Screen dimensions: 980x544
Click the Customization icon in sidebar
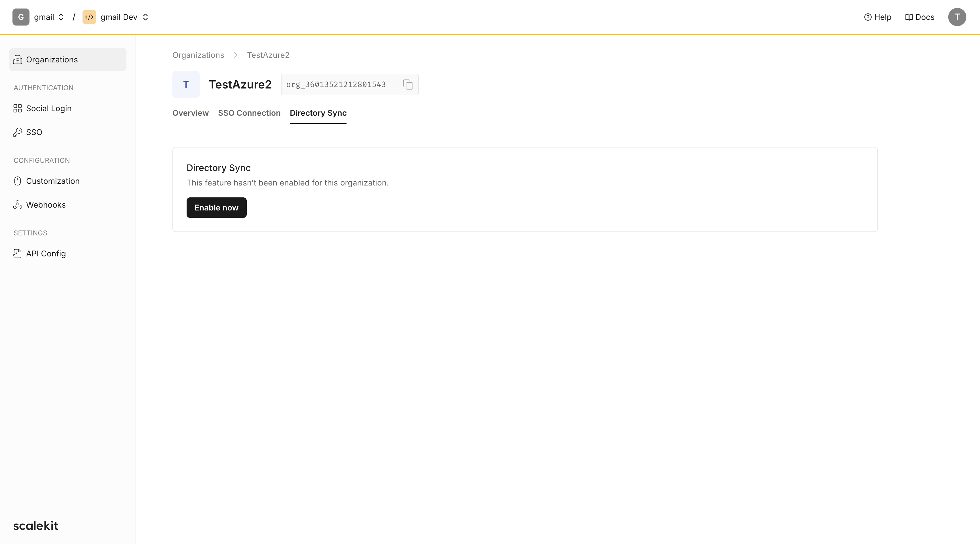click(18, 181)
